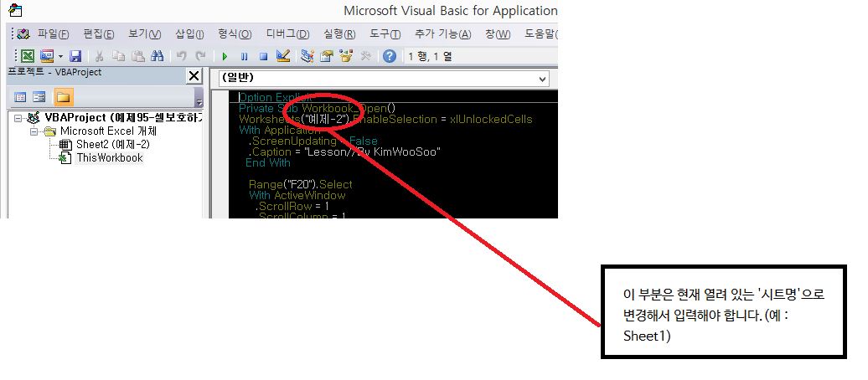868x380 pixels.
Task: Click the View Code icon in project panel
Action: (x=20, y=97)
